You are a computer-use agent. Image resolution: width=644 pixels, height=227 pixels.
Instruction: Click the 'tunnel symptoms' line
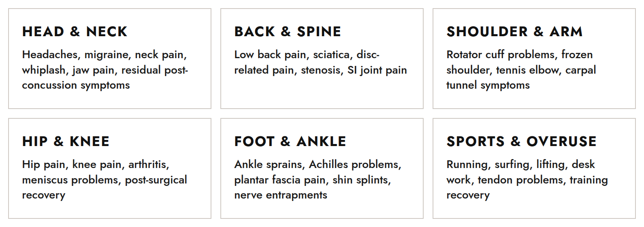tap(488, 85)
